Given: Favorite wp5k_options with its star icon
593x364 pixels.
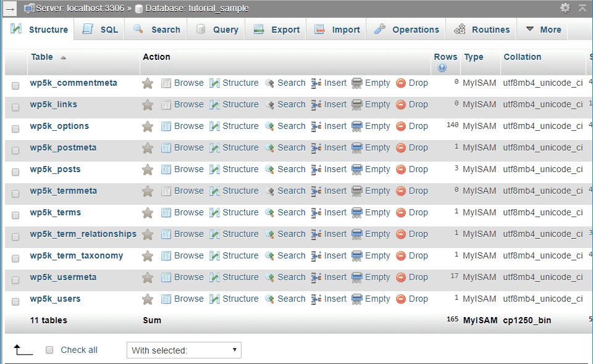Looking at the screenshot, I should 148,126.
